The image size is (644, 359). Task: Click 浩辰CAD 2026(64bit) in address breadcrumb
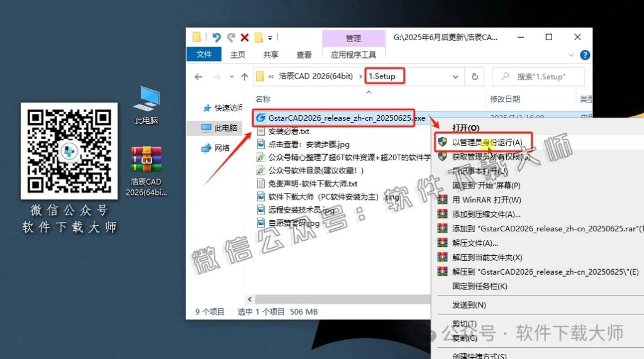(x=316, y=76)
